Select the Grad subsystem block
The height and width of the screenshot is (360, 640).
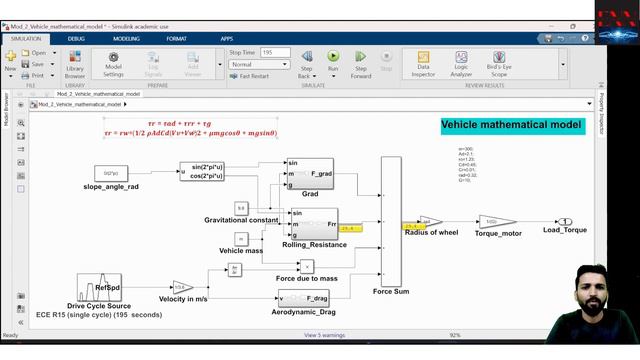coord(310,174)
